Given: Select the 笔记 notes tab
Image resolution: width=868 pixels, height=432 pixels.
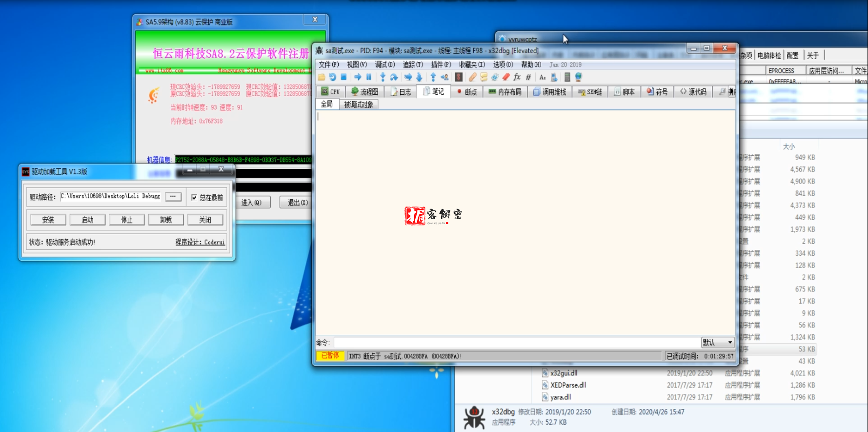Looking at the screenshot, I should [434, 91].
